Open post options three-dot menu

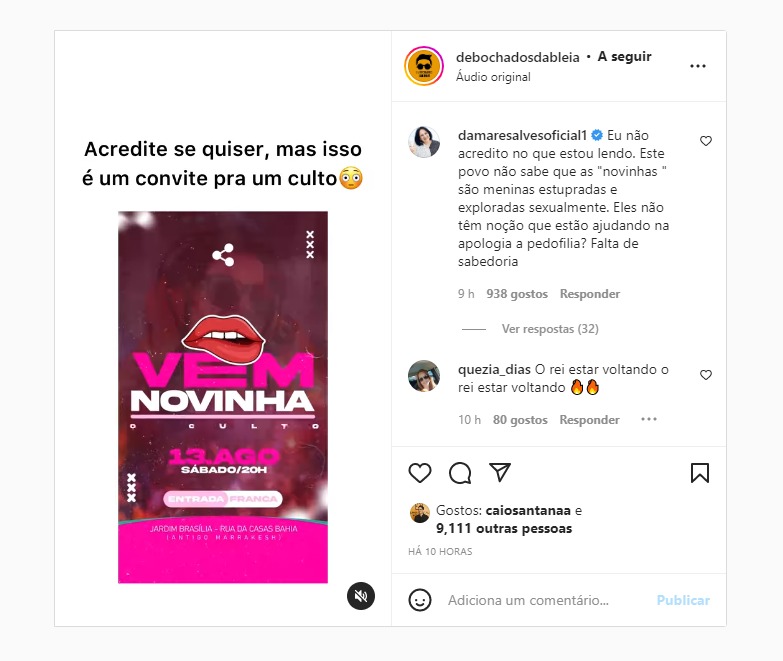[698, 66]
